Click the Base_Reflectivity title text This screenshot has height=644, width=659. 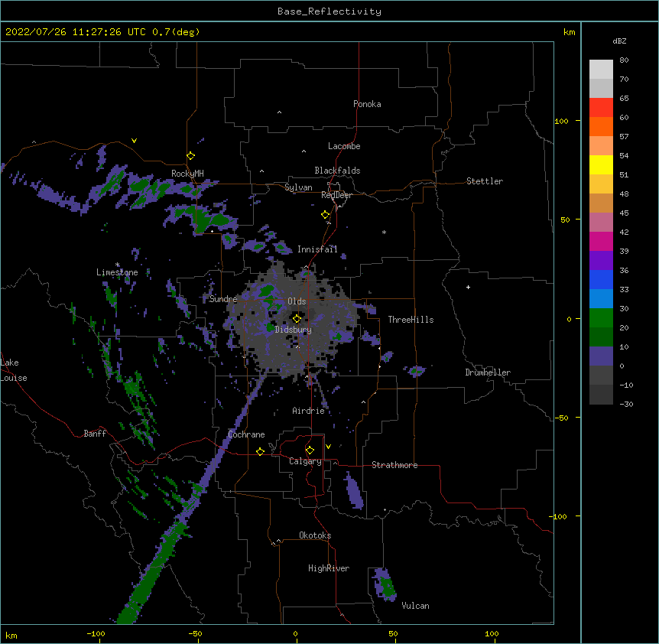coord(329,11)
